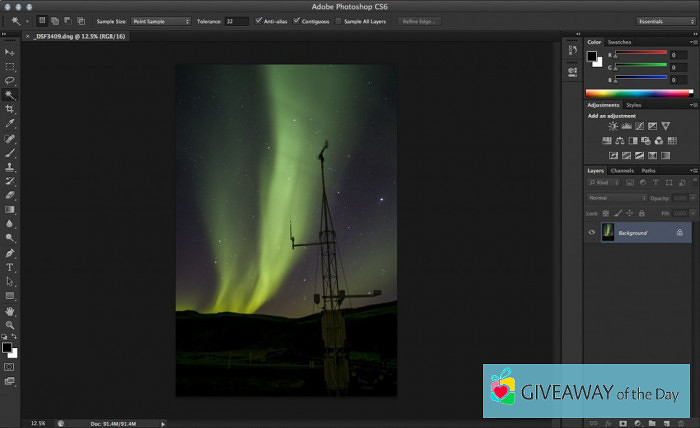Hide the Background layer via eye icon
Image resolution: width=700 pixels, height=428 pixels.
point(592,232)
